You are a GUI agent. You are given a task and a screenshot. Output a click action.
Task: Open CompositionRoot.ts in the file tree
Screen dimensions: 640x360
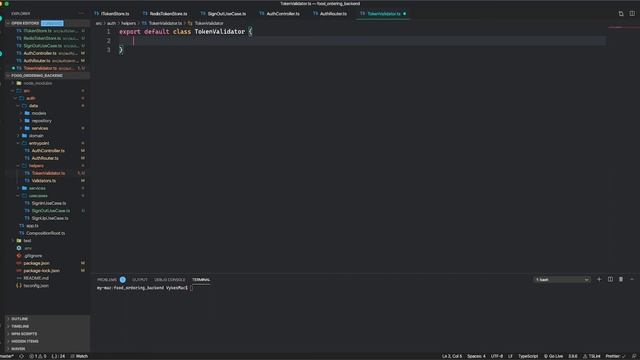pos(45,233)
